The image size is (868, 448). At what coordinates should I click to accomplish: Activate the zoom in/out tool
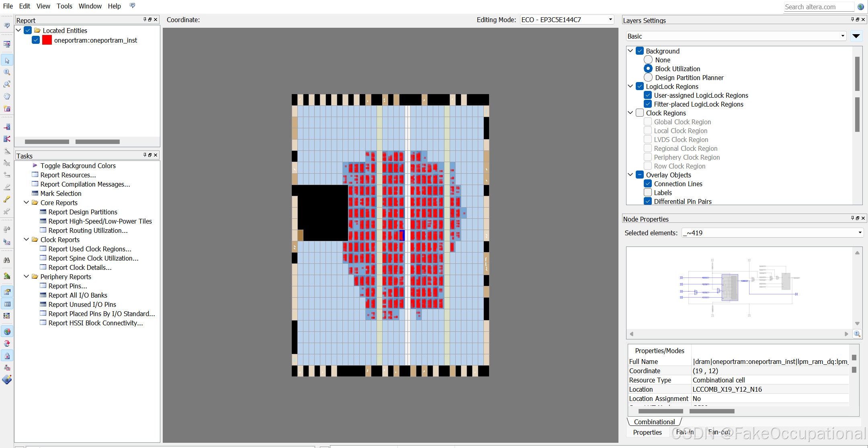[x=7, y=72]
